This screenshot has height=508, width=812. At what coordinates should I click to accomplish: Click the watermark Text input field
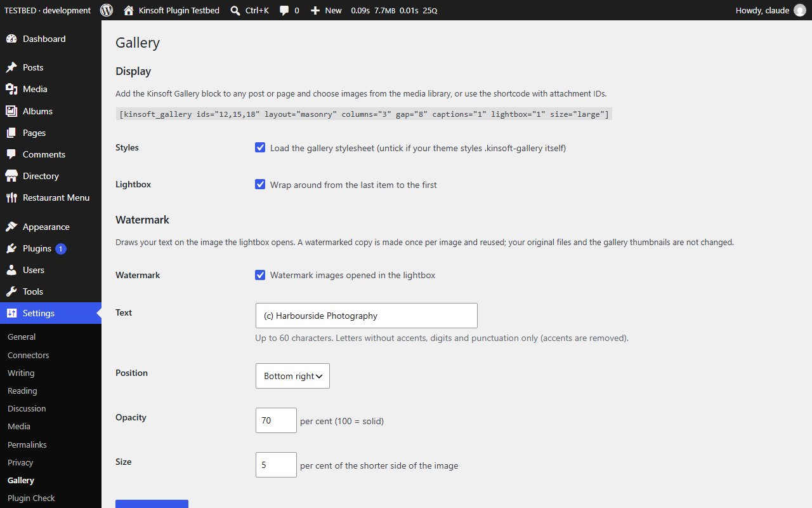tap(367, 316)
